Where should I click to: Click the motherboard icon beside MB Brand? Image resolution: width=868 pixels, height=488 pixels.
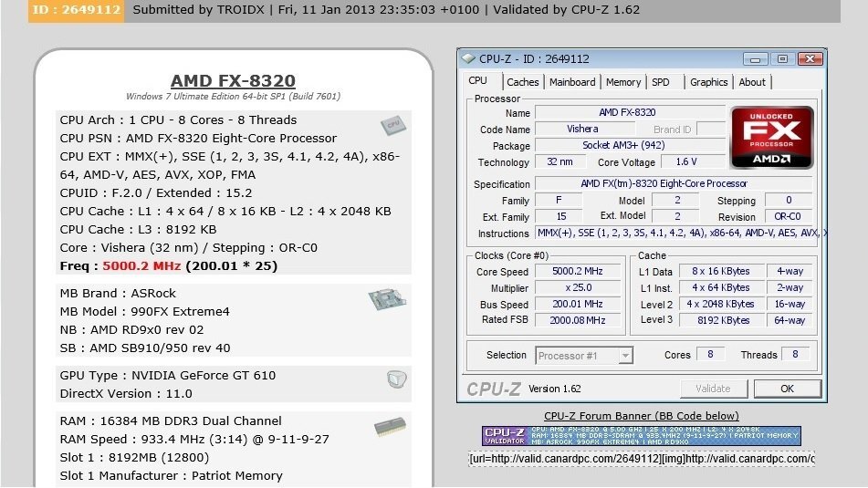coord(388,298)
